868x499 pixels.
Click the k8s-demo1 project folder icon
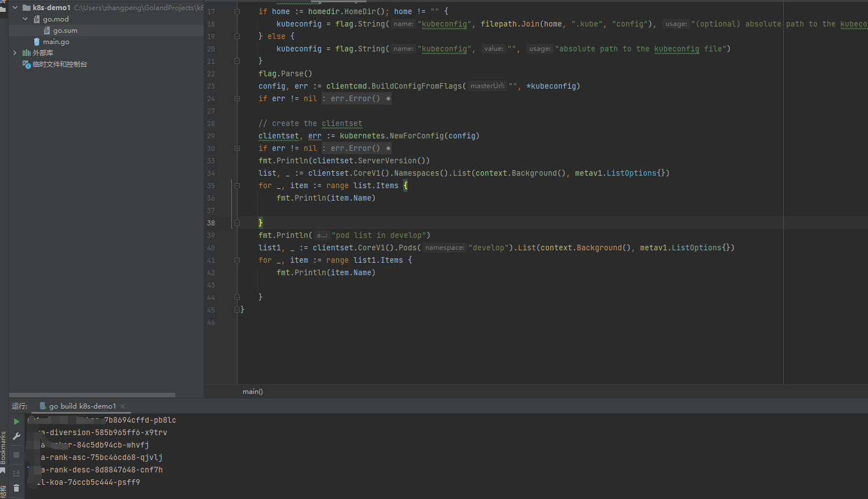[x=26, y=8]
